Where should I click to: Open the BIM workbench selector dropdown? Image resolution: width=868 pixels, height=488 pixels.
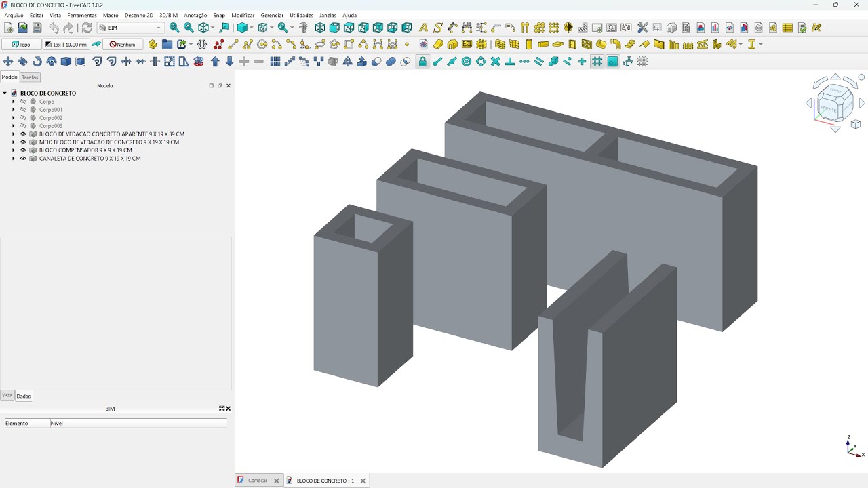pos(131,28)
